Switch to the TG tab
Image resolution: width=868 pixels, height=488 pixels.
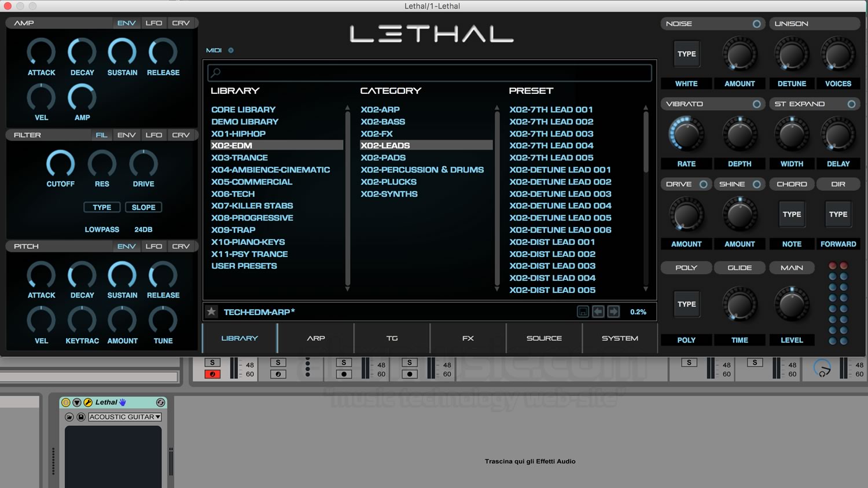coord(392,338)
